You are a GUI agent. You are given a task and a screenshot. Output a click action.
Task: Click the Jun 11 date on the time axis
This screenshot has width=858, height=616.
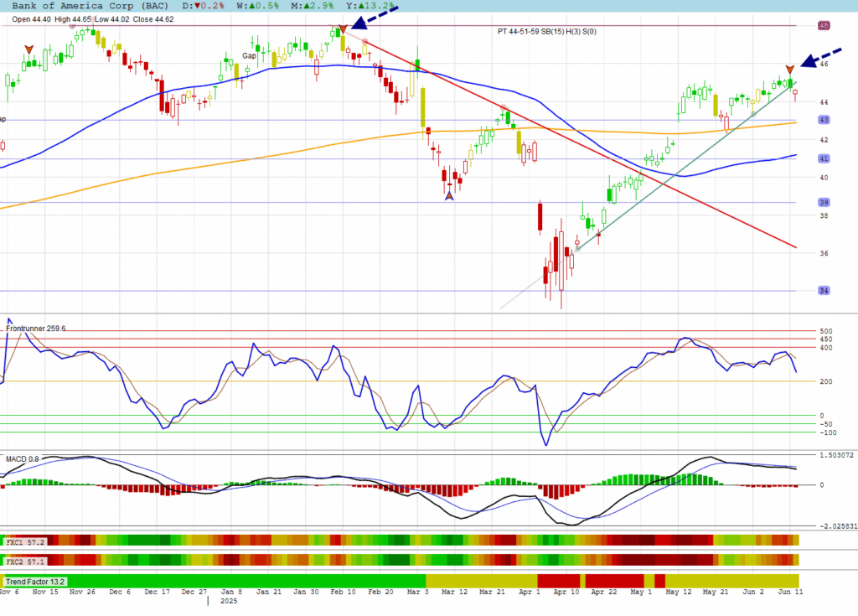click(x=790, y=592)
